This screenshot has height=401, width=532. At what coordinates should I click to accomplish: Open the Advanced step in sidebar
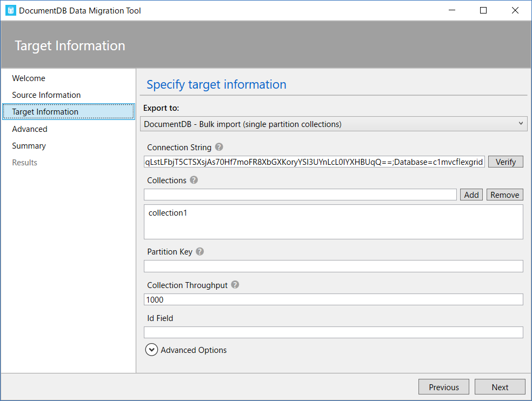pos(30,129)
